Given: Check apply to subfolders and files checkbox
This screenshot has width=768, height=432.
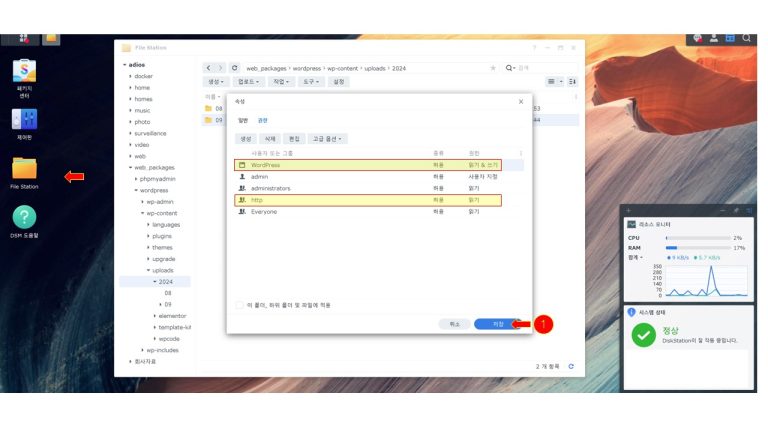Looking at the screenshot, I should point(240,305).
